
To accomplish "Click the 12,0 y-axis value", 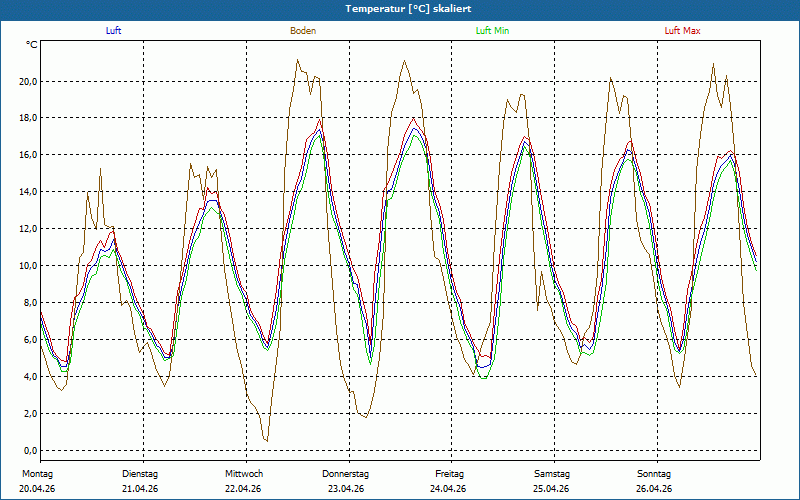I will 28,229.
